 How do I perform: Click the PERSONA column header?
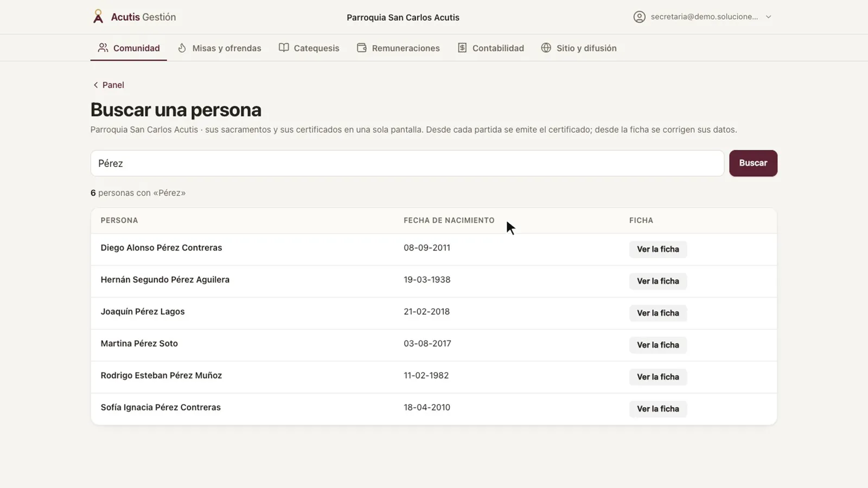(119, 221)
